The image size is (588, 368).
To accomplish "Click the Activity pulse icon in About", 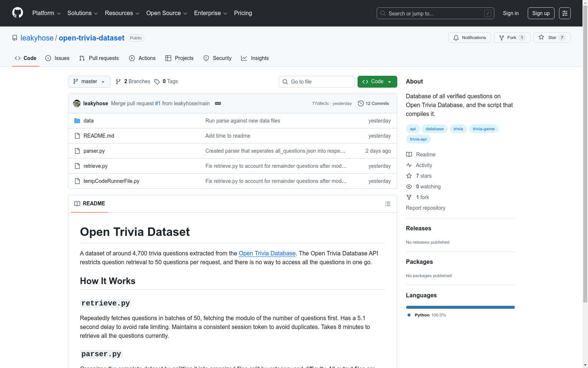I will click(x=409, y=165).
